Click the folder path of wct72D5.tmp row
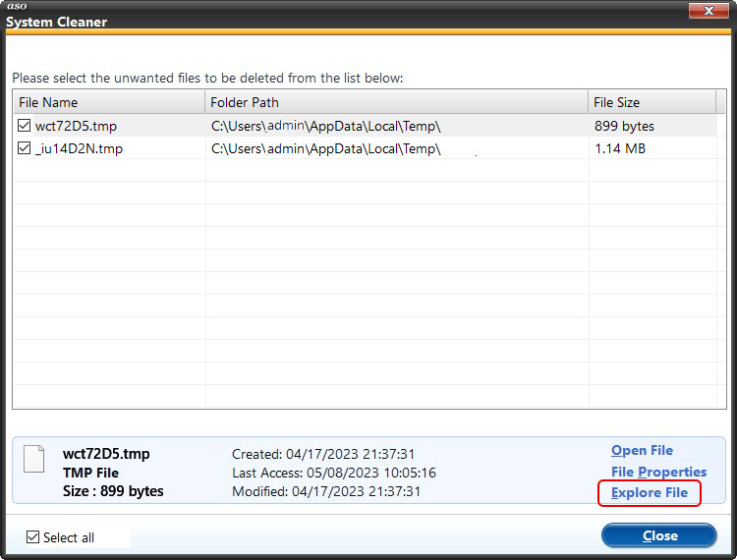The image size is (737, 560). [x=325, y=126]
